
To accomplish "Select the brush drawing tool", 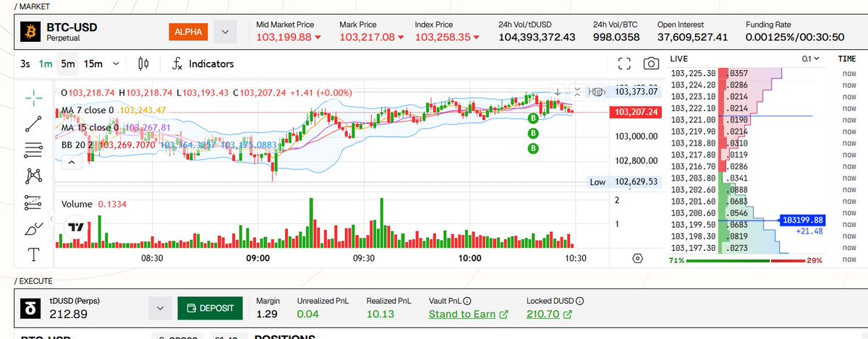I will pos(33,229).
